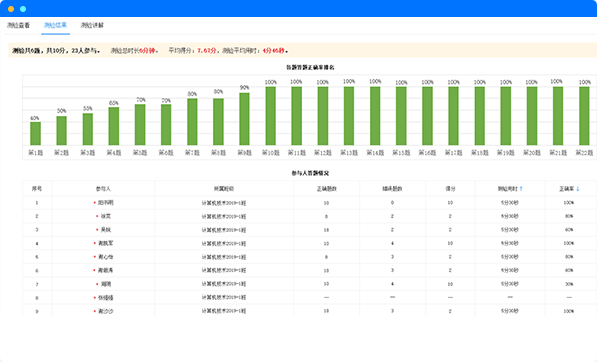This screenshot has width=597, height=362.
Task: Click the 正确题数 column header
Action: click(327, 188)
